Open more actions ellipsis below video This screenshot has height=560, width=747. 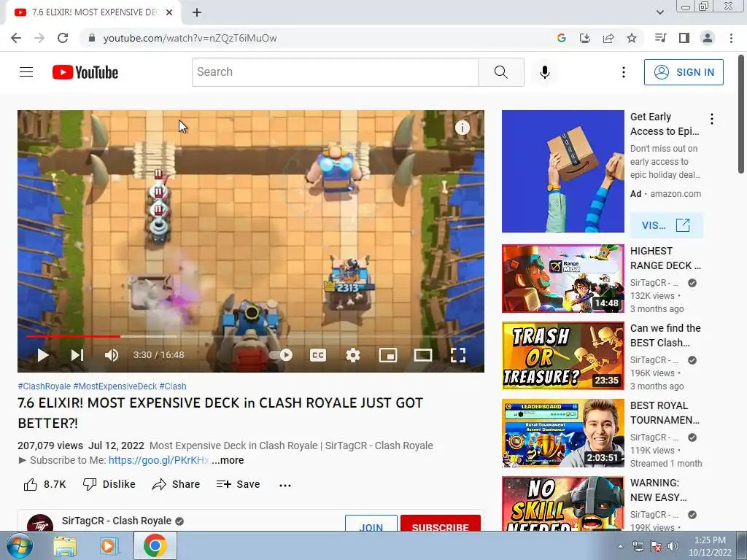[x=285, y=485]
